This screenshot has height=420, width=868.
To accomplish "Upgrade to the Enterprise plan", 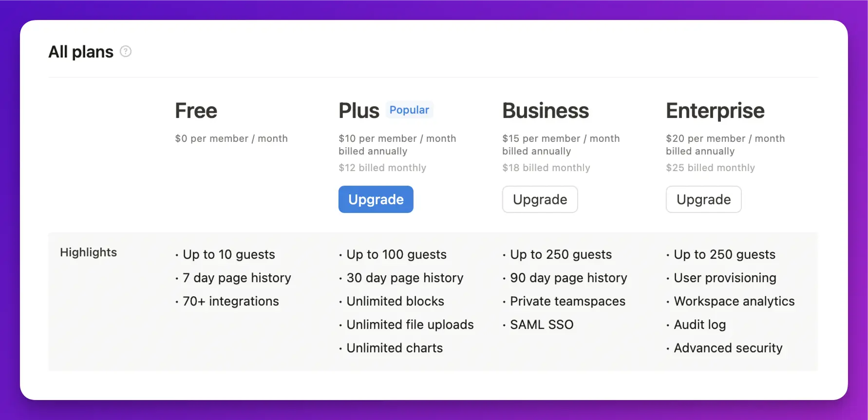I will [704, 199].
